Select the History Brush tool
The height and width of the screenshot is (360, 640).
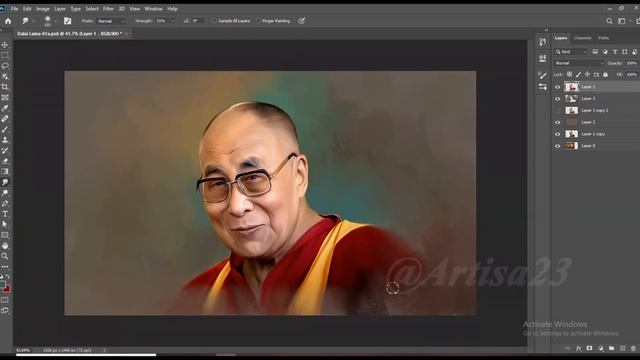5,151
